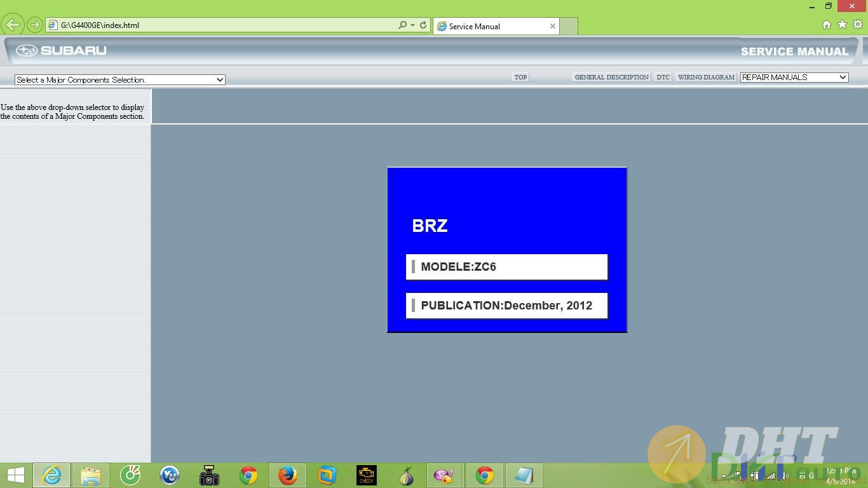Click the Subaru logo in the header
This screenshot has width=868, height=488.
pos(61,50)
